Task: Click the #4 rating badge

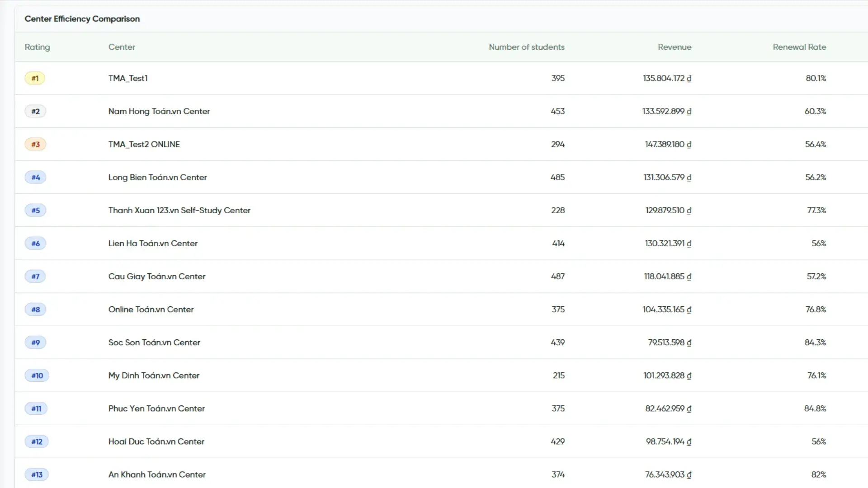Action: pyautogui.click(x=35, y=177)
